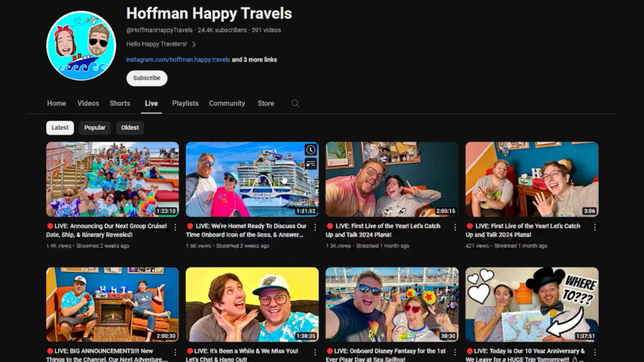Open the 'Where To???' anniversary video thumbnail
Viewport: 644px width, 362px height.
click(531, 304)
